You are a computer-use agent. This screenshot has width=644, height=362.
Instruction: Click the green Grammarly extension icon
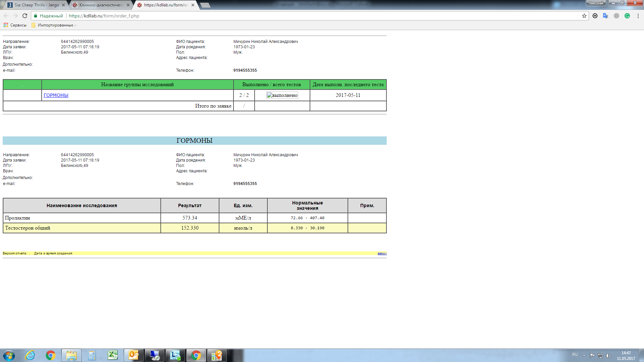(x=627, y=16)
